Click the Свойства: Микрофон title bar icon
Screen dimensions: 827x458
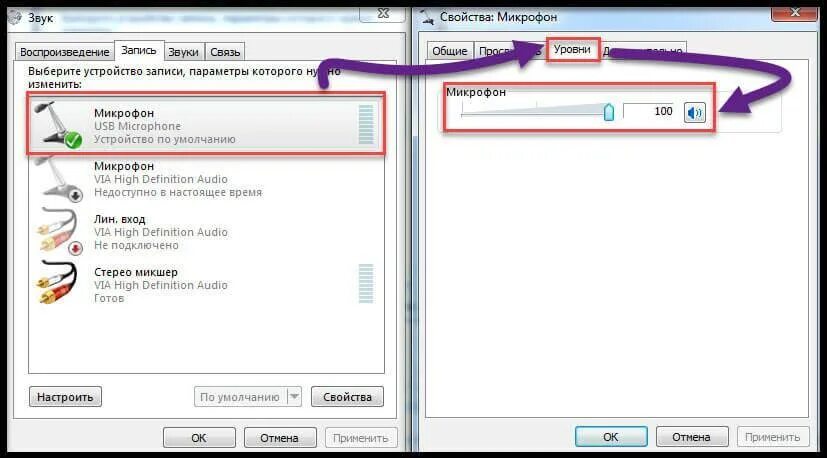(429, 17)
